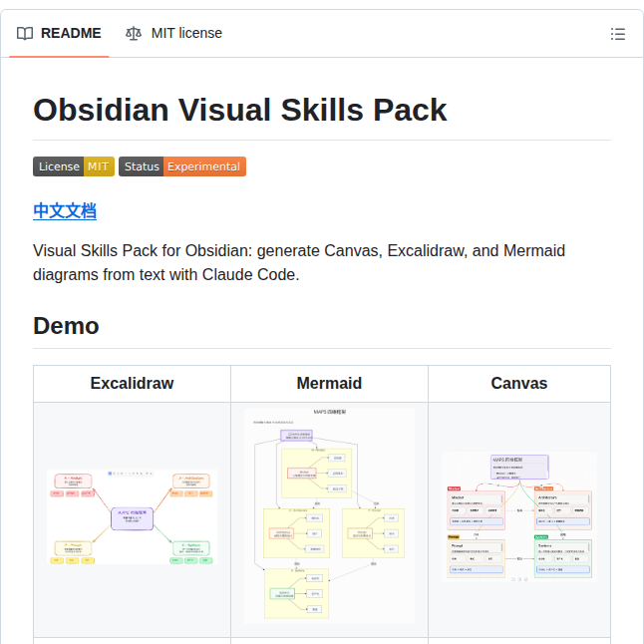
Task: Open the Excalidraw demo thumbnail
Action: pyautogui.click(x=132, y=516)
